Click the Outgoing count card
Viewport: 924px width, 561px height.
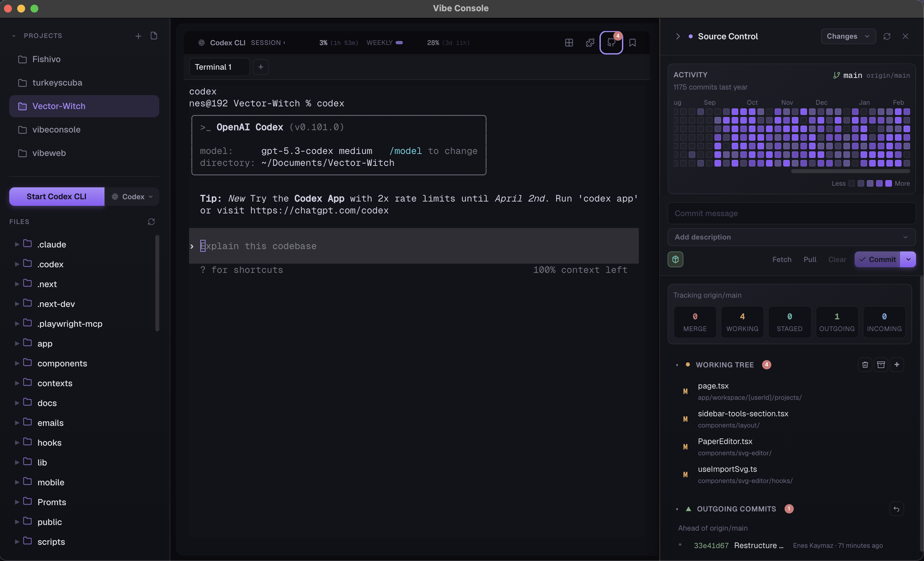click(837, 322)
